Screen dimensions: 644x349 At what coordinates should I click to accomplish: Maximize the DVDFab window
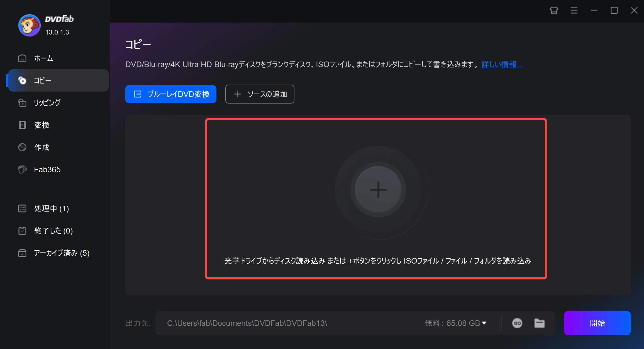(x=614, y=11)
